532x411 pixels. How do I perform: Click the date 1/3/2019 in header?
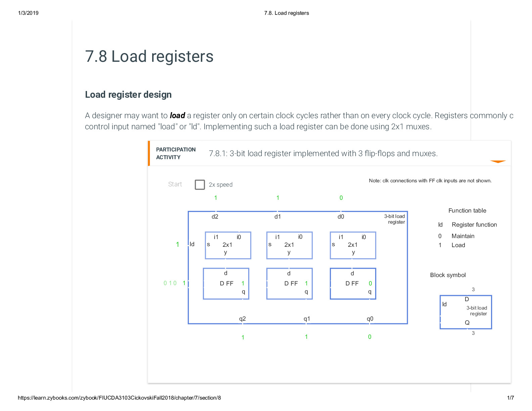coord(28,13)
